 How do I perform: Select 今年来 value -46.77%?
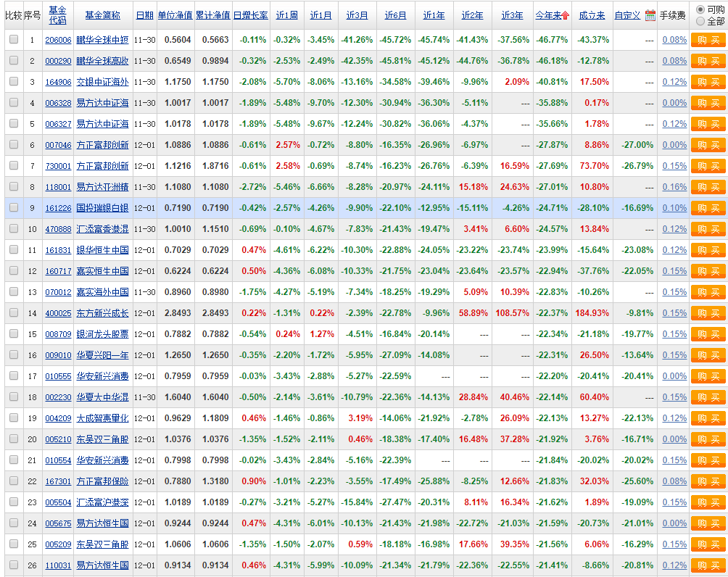(x=552, y=40)
